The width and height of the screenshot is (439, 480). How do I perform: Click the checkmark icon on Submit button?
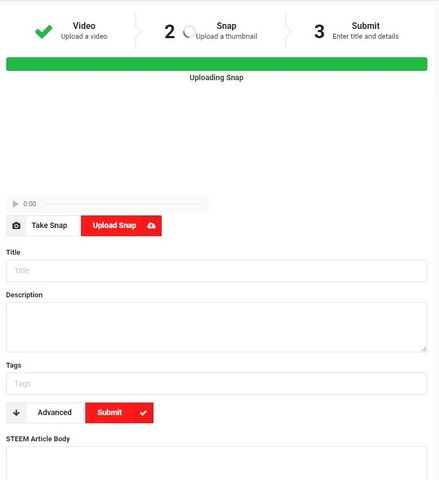coord(143,413)
